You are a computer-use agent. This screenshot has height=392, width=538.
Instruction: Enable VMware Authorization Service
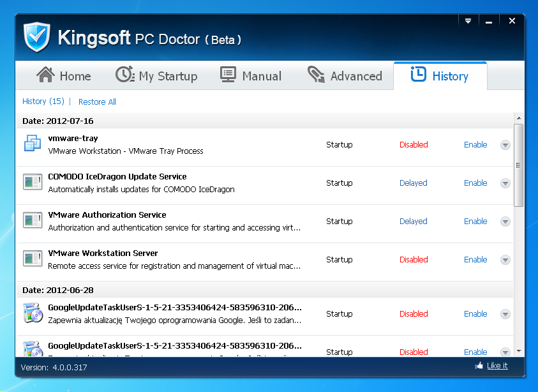pos(475,222)
